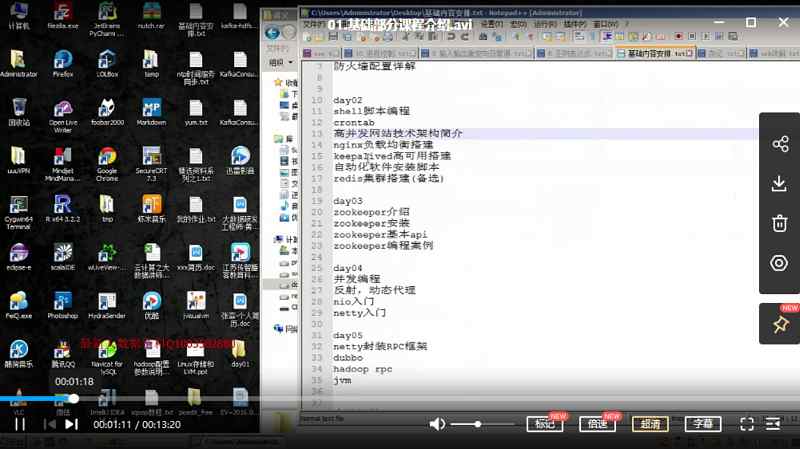Click the 标记 mark button
Image resolution: width=800 pixels, height=449 pixels.
(545, 424)
